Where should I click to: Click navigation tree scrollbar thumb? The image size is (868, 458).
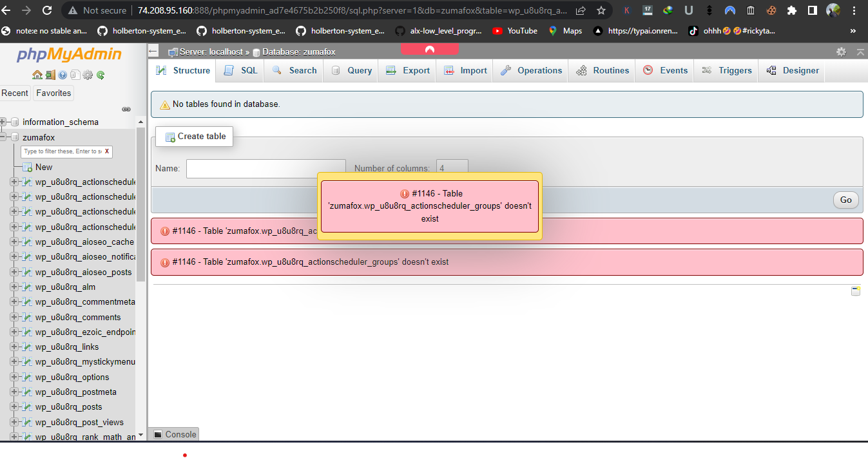(x=141, y=205)
